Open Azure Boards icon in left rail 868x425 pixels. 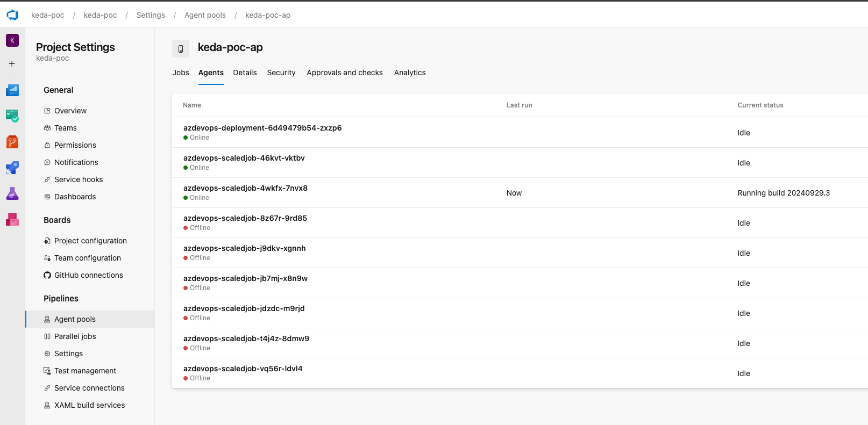(12, 90)
